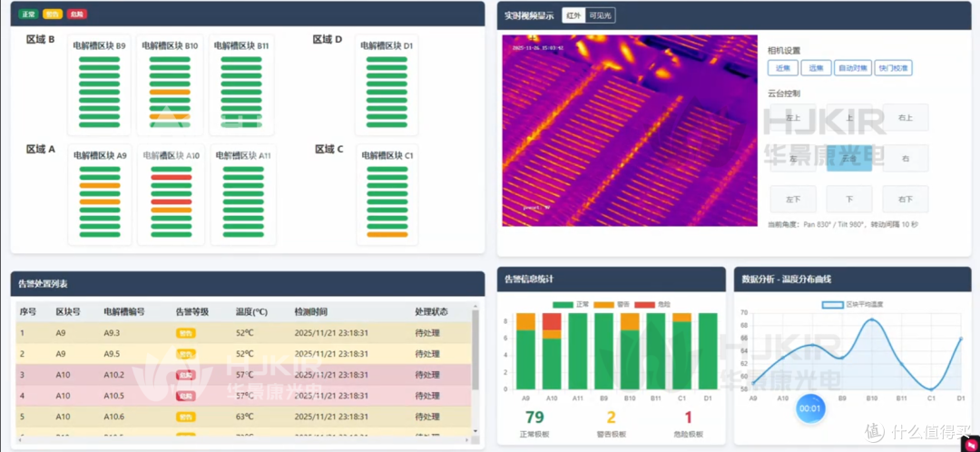The height and width of the screenshot is (452, 980).
Task: Toggle 区块平均温度 series in line chart legend
Action: pyautogui.click(x=852, y=304)
